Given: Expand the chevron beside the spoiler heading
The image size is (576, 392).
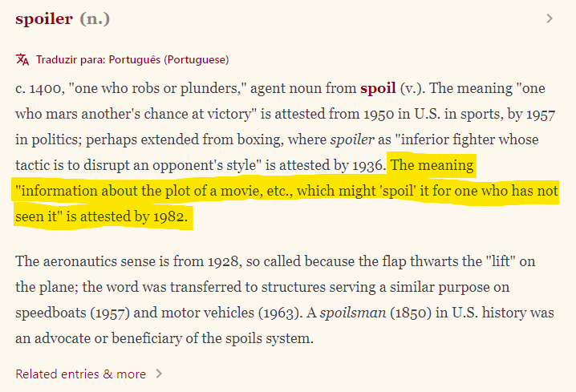Looking at the screenshot, I should click(x=550, y=18).
